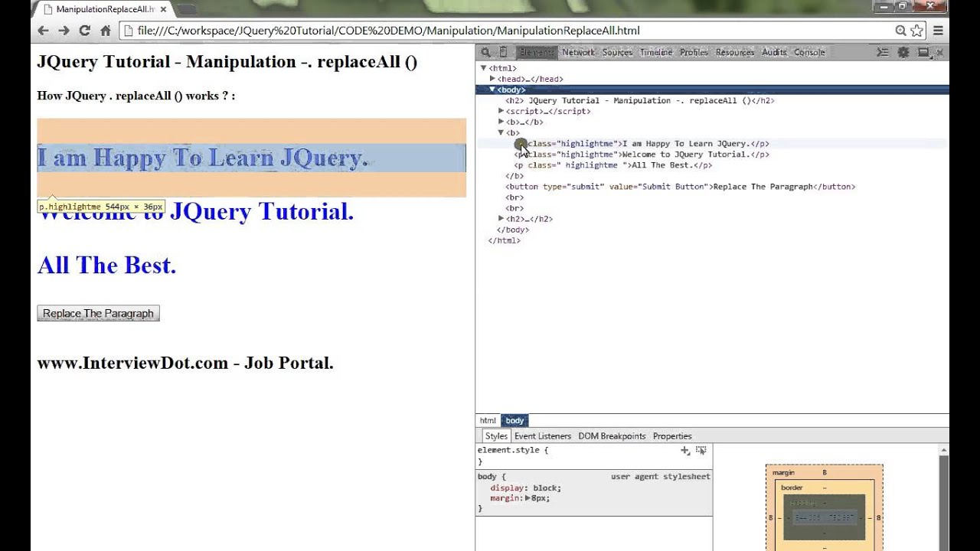Click 'All The Best.' paragraph on page

pyautogui.click(x=106, y=266)
